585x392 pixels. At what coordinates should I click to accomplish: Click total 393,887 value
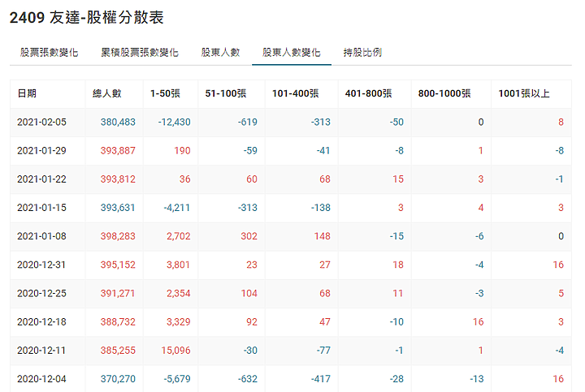pos(118,150)
